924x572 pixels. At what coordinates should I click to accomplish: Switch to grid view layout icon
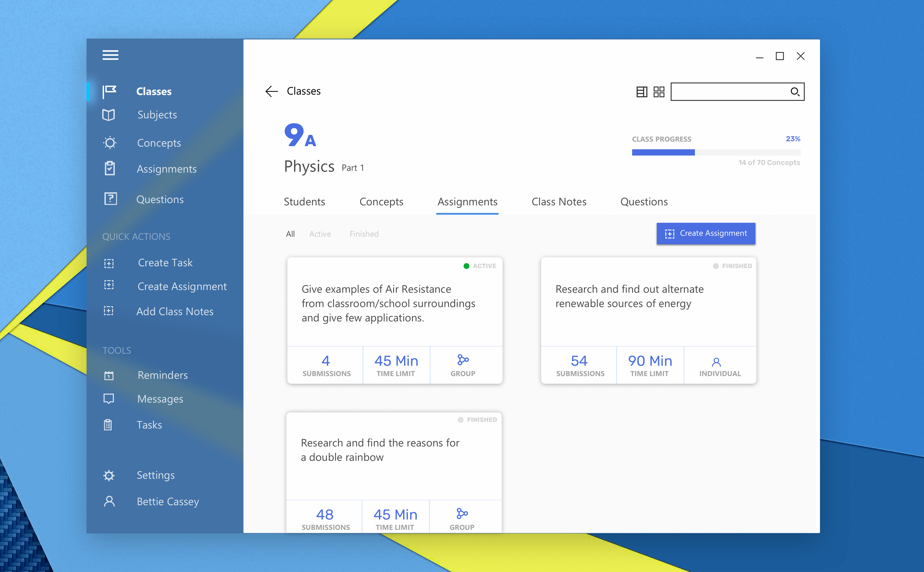click(x=659, y=92)
